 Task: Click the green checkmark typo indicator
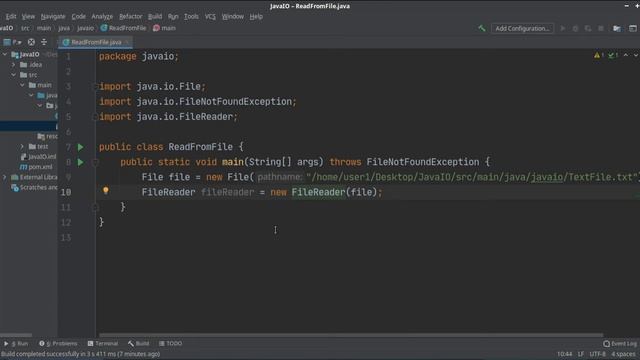coord(612,55)
